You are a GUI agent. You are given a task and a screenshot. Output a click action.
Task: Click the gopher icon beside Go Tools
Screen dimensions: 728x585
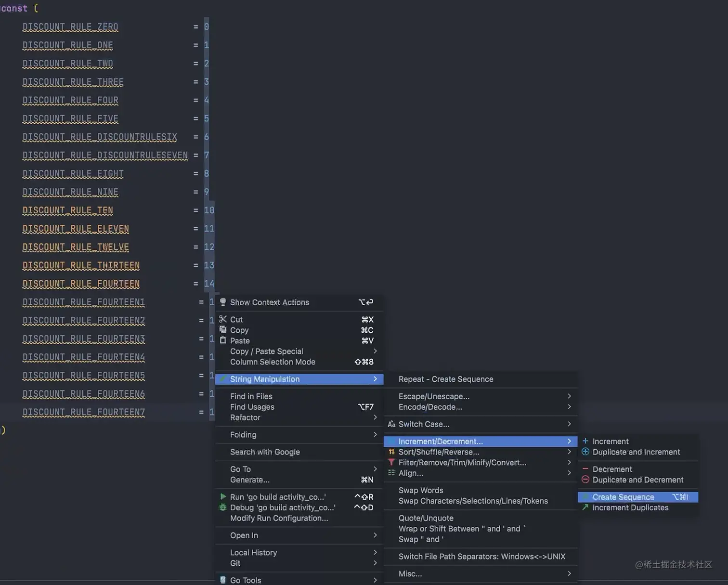[x=223, y=580]
